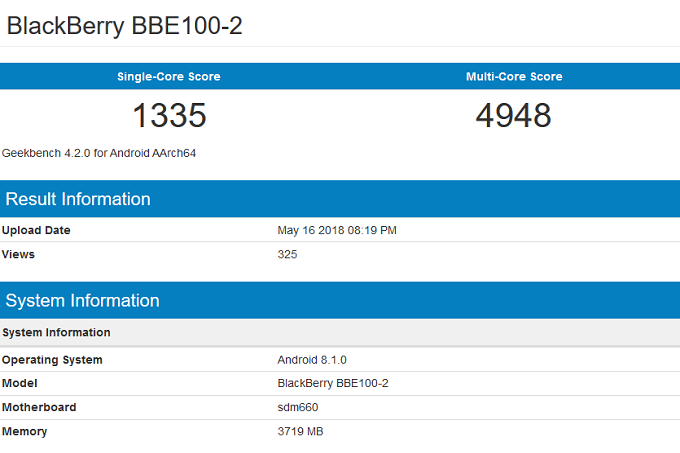Click the views count 325
The height and width of the screenshot is (453, 680).
tap(287, 254)
